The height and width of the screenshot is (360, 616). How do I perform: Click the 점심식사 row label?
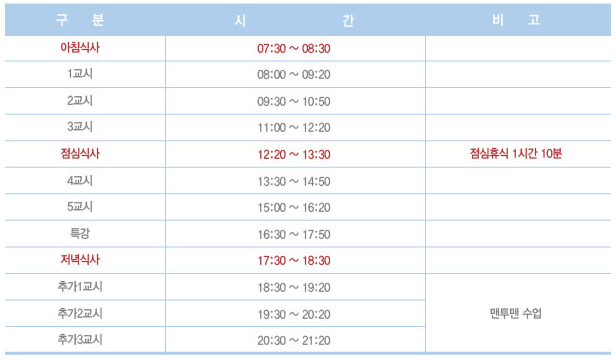80,154
